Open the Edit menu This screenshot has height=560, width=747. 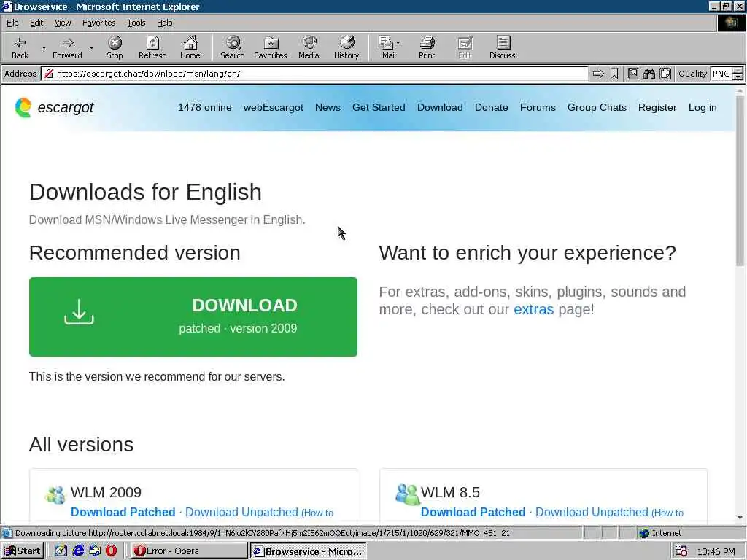pyautogui.click(x=36, y=23)
